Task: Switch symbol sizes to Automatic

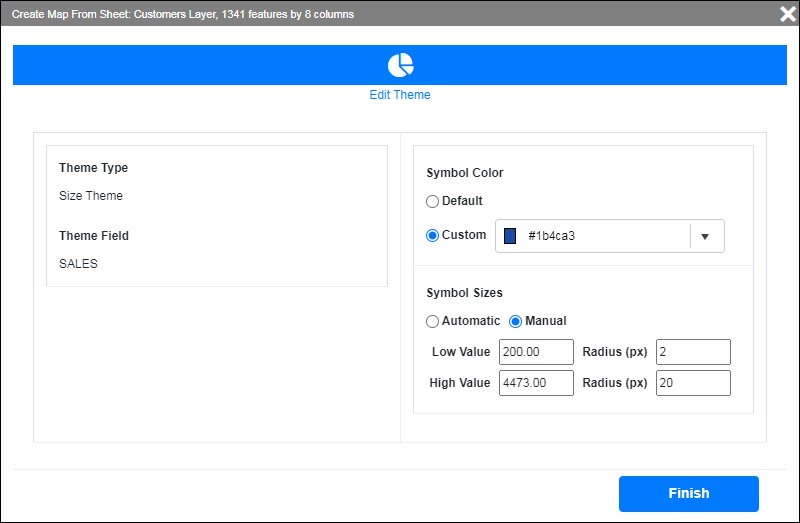Action: pos(432,321)
